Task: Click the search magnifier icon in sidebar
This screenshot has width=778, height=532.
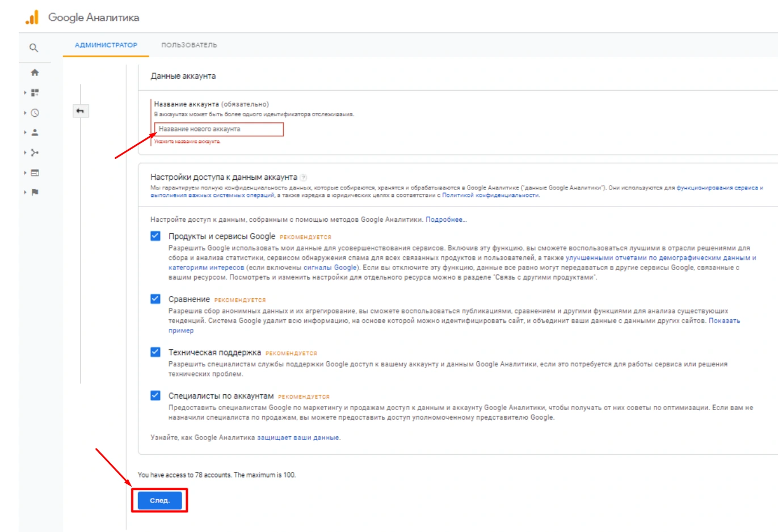Action: click(x=34, y=48)
